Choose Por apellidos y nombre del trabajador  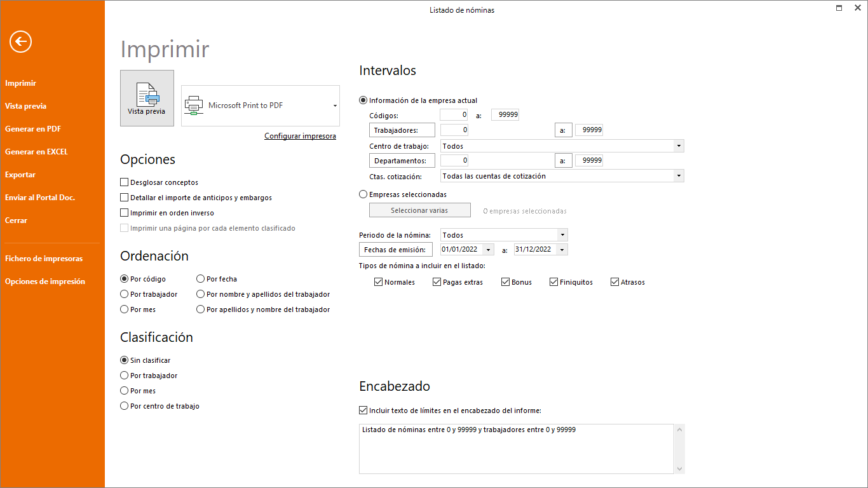click(201, 309)
